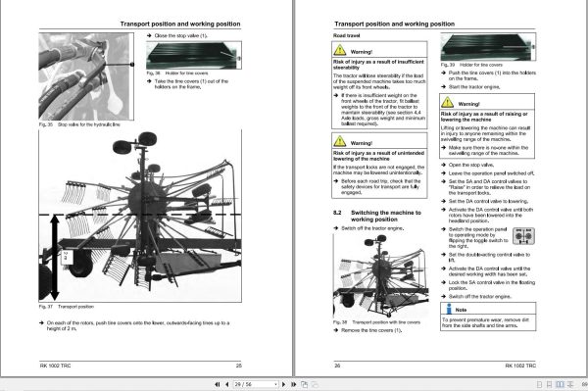Image resolution: width=588 pixels, height=391 pixels.
Task: Switch to single page view layout
Action: coord(539,384)
